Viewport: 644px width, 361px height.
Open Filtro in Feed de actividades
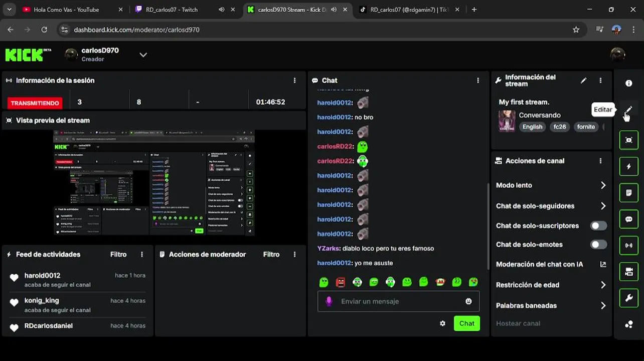(118, 255)
